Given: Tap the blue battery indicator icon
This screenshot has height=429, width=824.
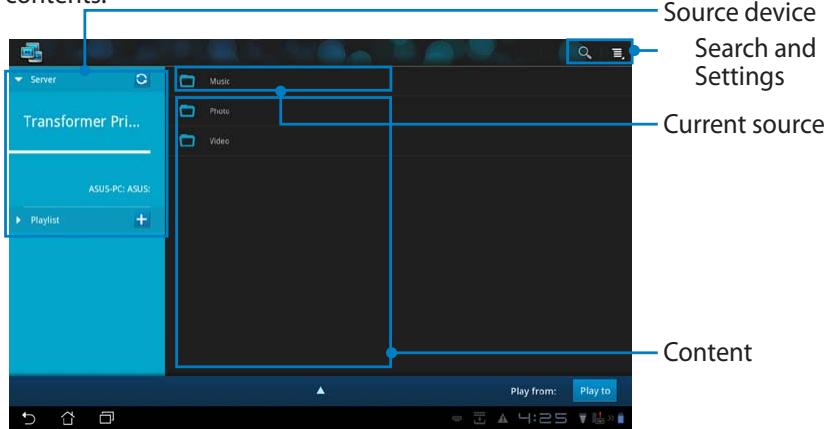Looking at the screenshot, I should tap(621, 418).
